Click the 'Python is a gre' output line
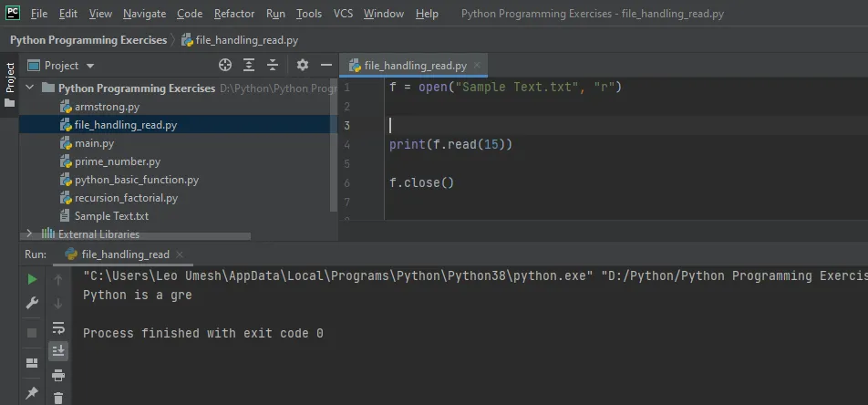 click(138, 295)
